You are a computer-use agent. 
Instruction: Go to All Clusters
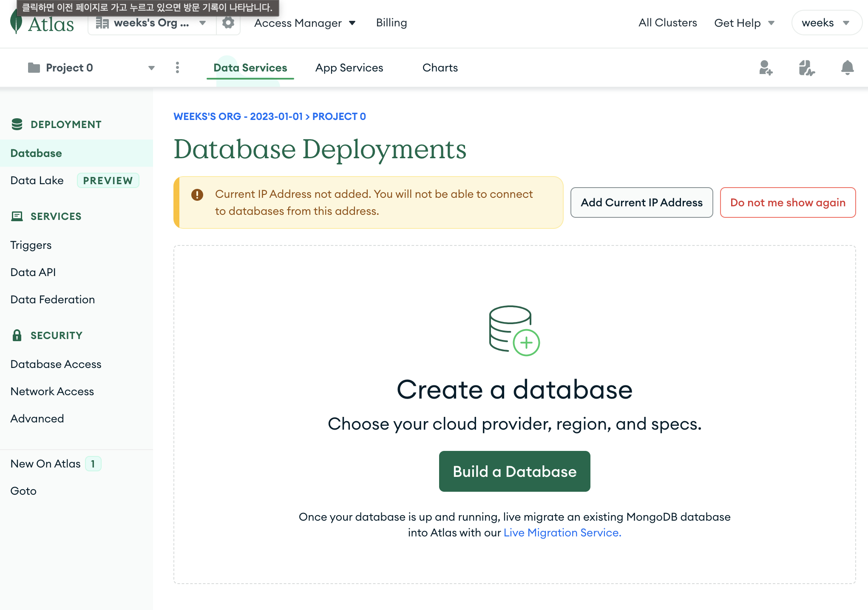pyautogui.click(x=668, y=23)
